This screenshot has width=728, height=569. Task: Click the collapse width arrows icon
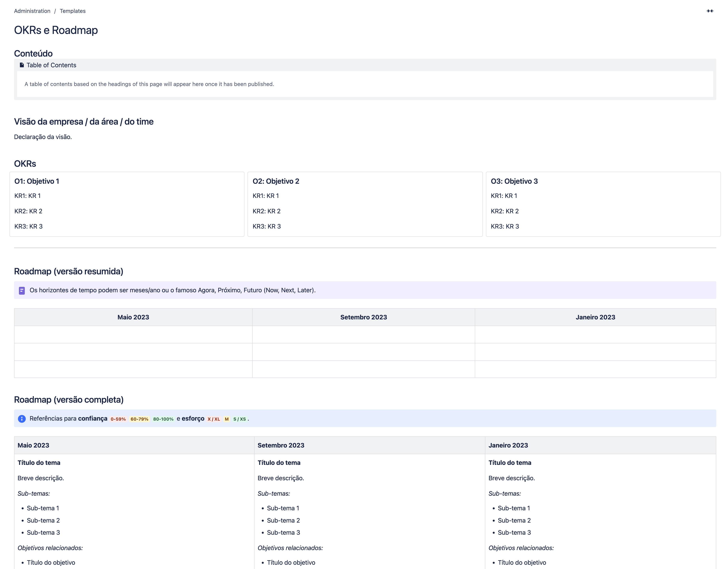(710, 11)
